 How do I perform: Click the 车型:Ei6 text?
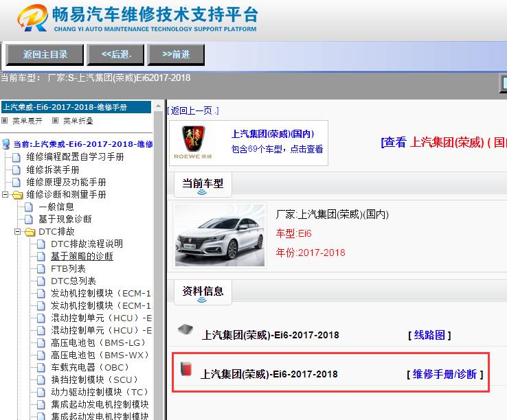point(293,233)
